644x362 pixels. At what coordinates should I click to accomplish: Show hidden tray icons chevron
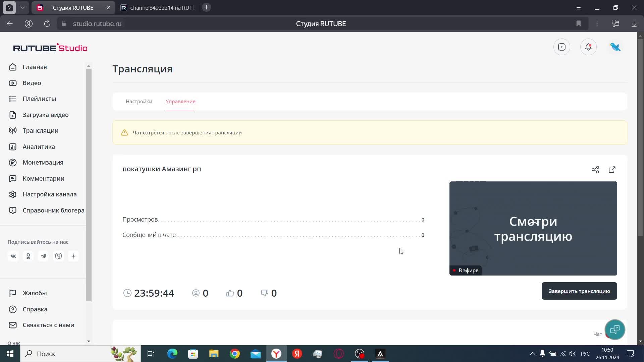point(532,354)
